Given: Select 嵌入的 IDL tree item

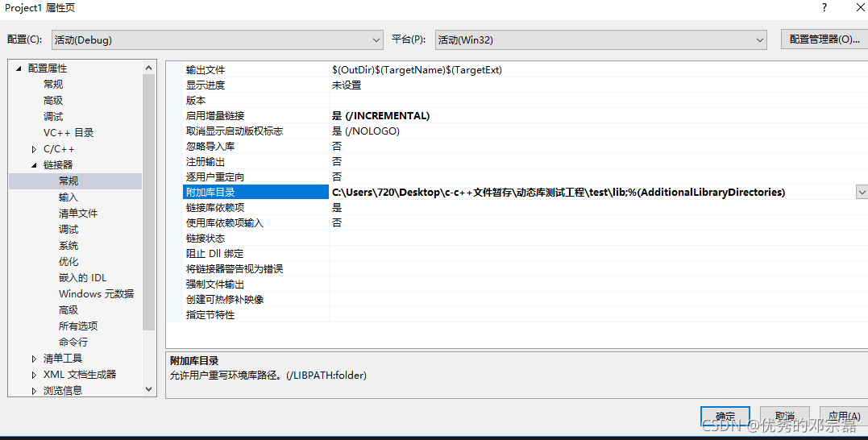Looking at the screenshot, I should click(x=82, y=278).
